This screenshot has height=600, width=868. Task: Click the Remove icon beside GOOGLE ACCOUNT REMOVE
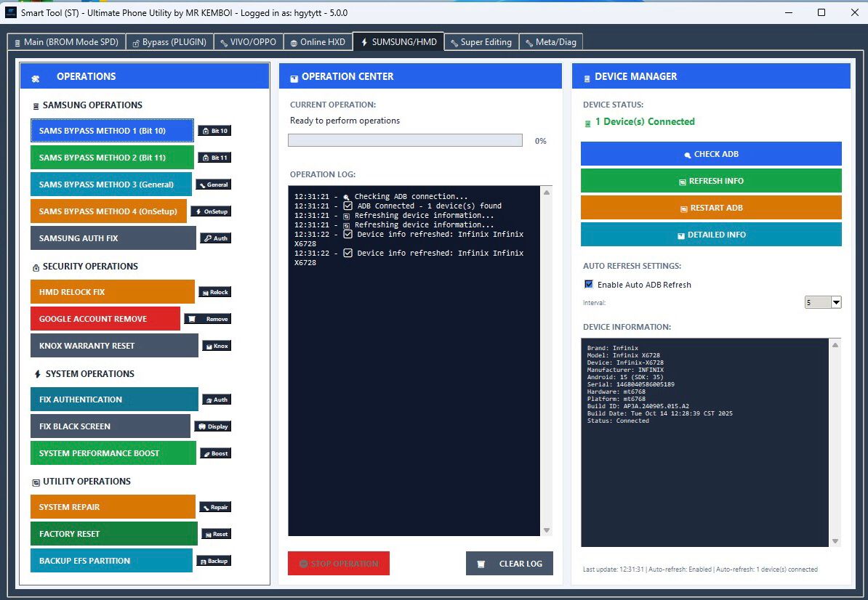tap(208, 318)
